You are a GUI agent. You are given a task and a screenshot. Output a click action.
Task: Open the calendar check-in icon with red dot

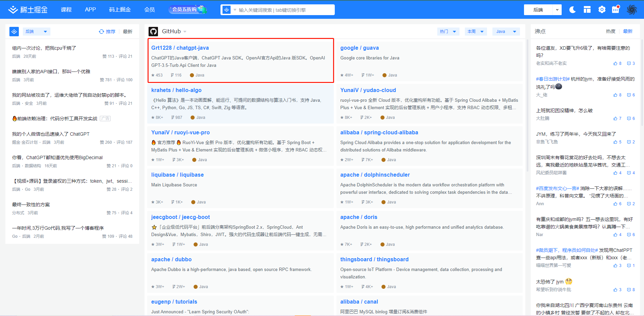tap(616, 9)
